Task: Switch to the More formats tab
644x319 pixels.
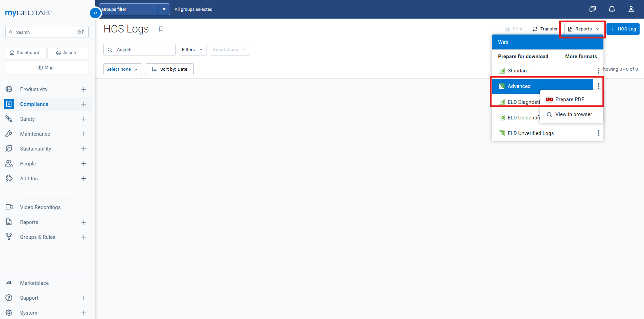Action: (x=581, y=56)
